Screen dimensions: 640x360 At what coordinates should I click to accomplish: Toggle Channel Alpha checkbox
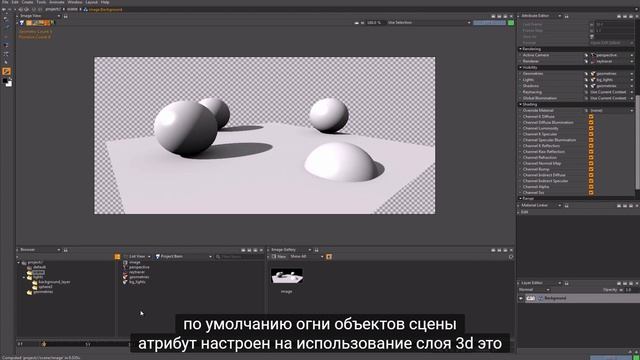tap(591, 187)
